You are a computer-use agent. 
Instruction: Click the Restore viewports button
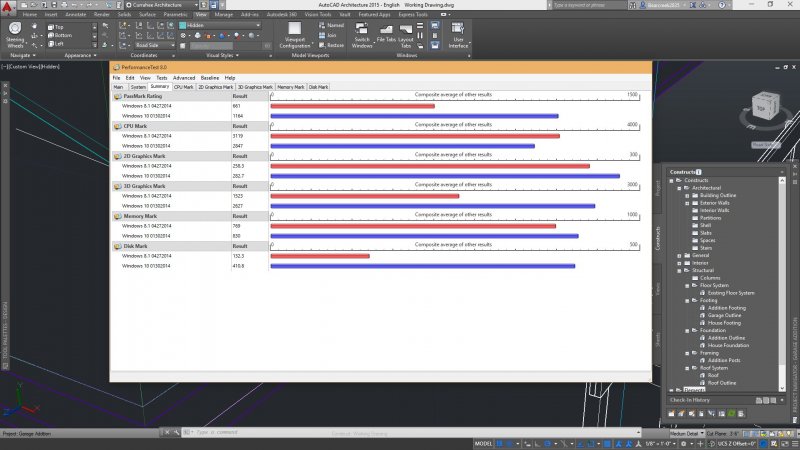pyautogui.click(x=332, y=45)
